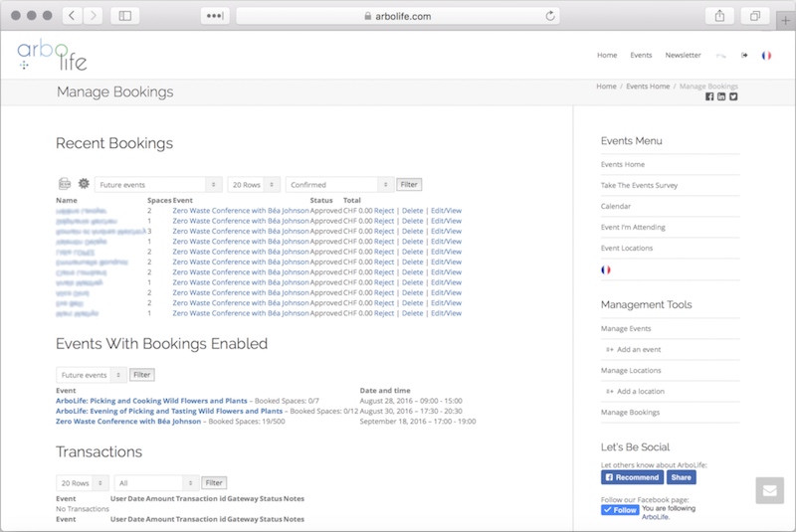Reload the arbolife.com page
Image resolution: width=796 pixels, height=532 pixels.
coord(550,16)
